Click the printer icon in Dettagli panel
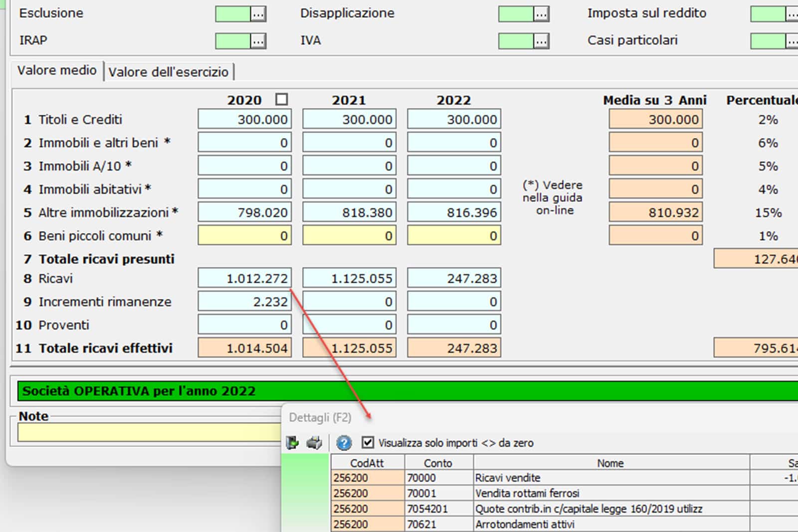Screen dimensions: 798x532 (314, 442)
